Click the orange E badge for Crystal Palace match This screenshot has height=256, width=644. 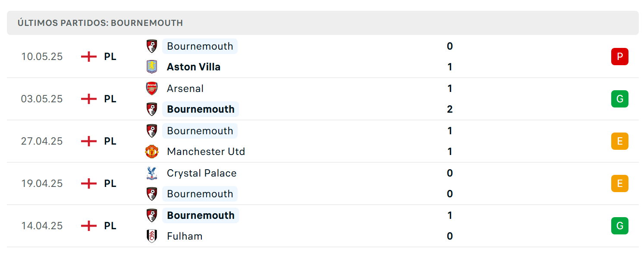coord(619,183)
